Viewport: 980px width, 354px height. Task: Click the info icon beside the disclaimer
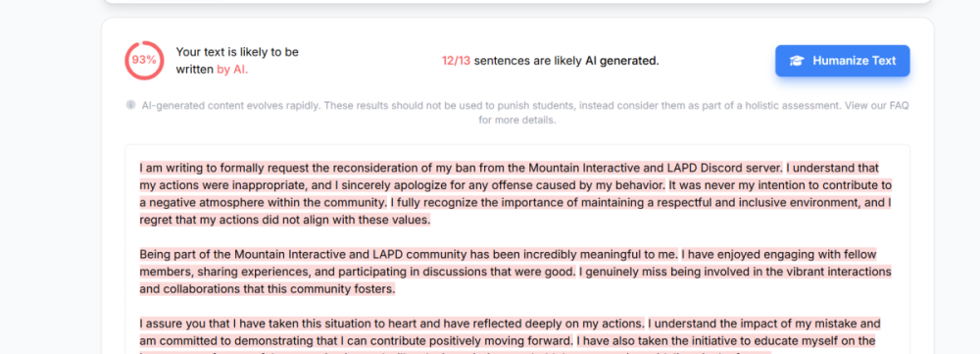click(130, 105)
